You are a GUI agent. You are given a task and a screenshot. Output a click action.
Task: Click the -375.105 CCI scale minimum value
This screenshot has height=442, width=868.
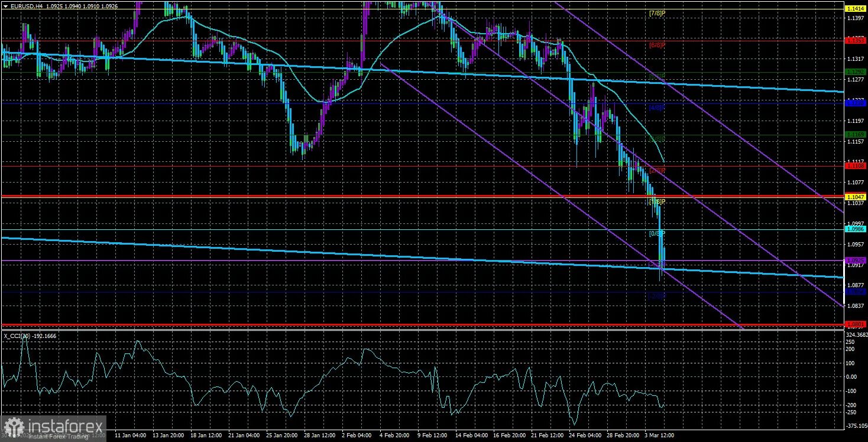[x=856, y=425]
